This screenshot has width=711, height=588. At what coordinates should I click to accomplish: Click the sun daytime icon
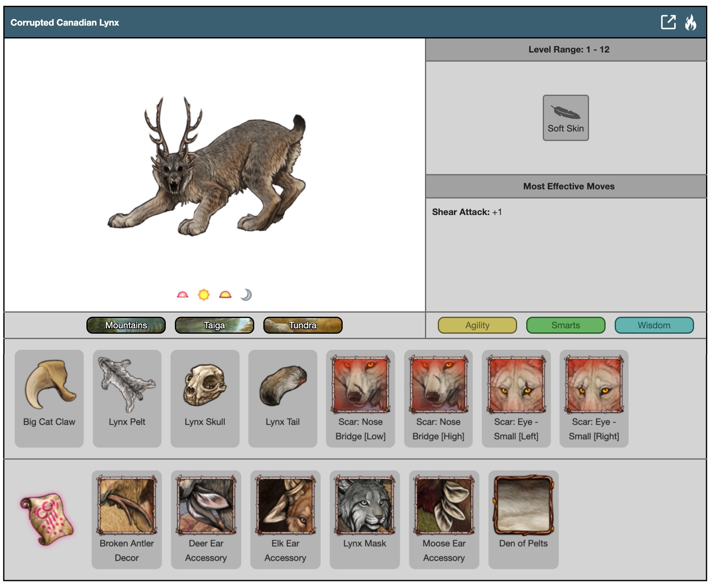tap(204, 295)
